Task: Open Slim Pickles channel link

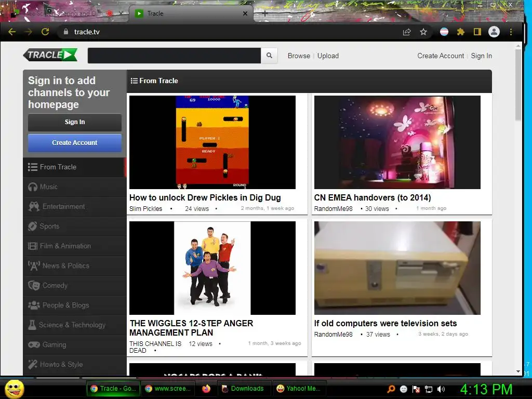Action: (x=145, y=209)
